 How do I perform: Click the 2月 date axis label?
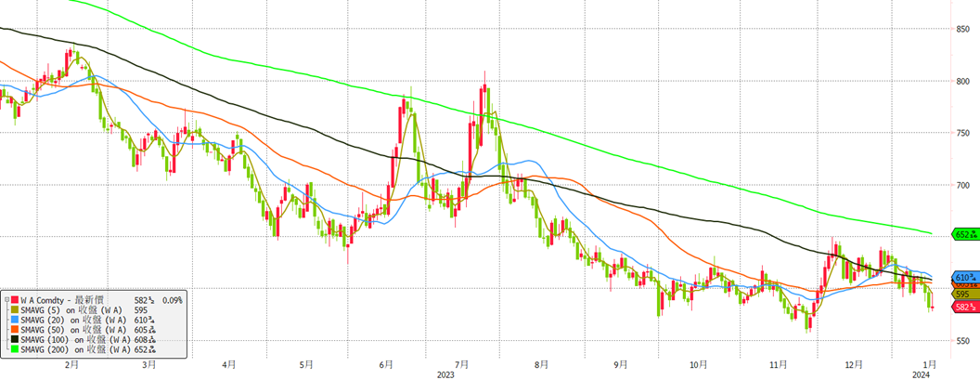71,365
